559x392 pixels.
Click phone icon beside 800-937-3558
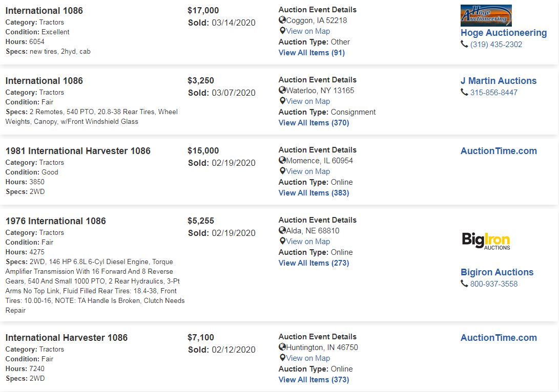pyautogui.click(x=464, y=284)
